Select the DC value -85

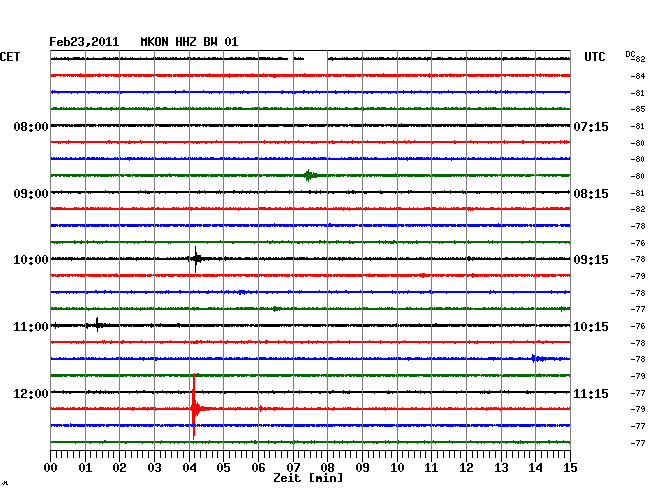pyautogui.click(x=638, y=109)
